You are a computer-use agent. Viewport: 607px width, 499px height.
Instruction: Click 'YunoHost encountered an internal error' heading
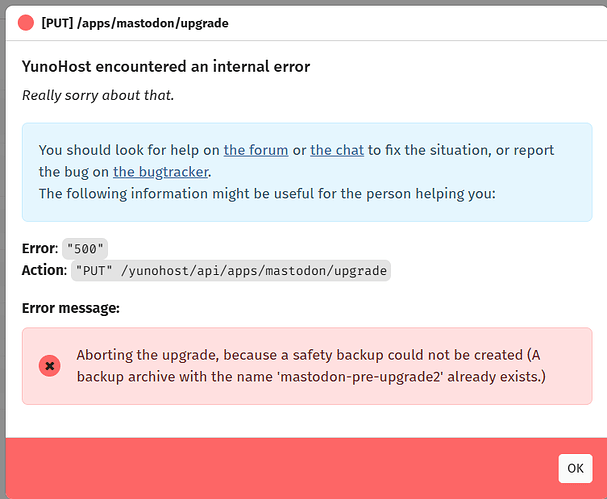coord(166,67)
